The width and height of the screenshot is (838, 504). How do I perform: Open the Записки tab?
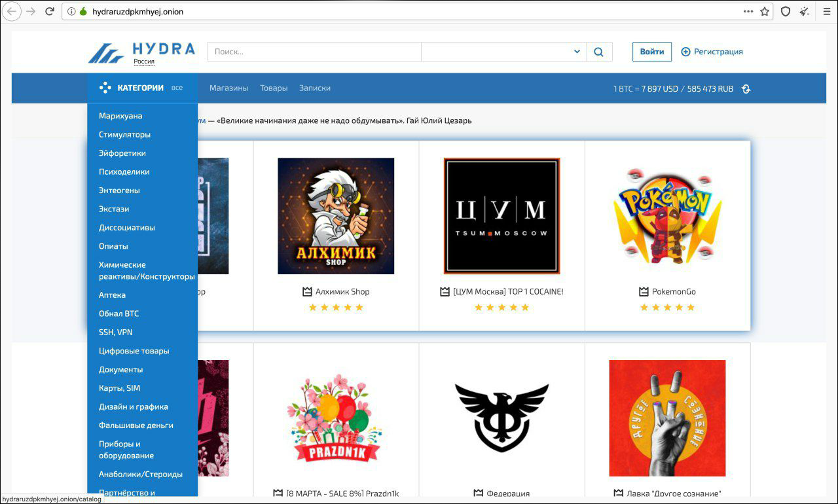click(315, 88)
